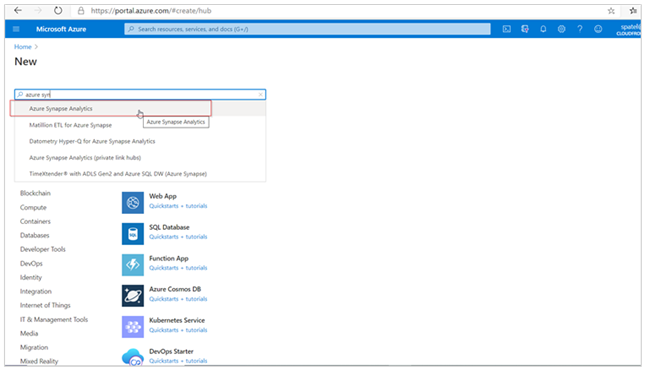This screenshot has width=645, height=369.
Task: Select Matillion ETL for Azure Synapse
Action: [x=70, y=125]
